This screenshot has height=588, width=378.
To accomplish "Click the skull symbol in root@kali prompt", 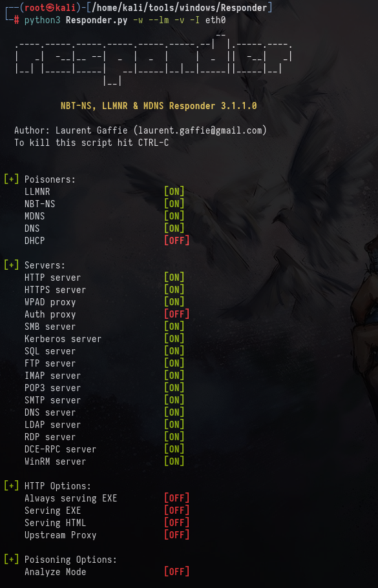I will pyautogui.click(x=51, y=8).
